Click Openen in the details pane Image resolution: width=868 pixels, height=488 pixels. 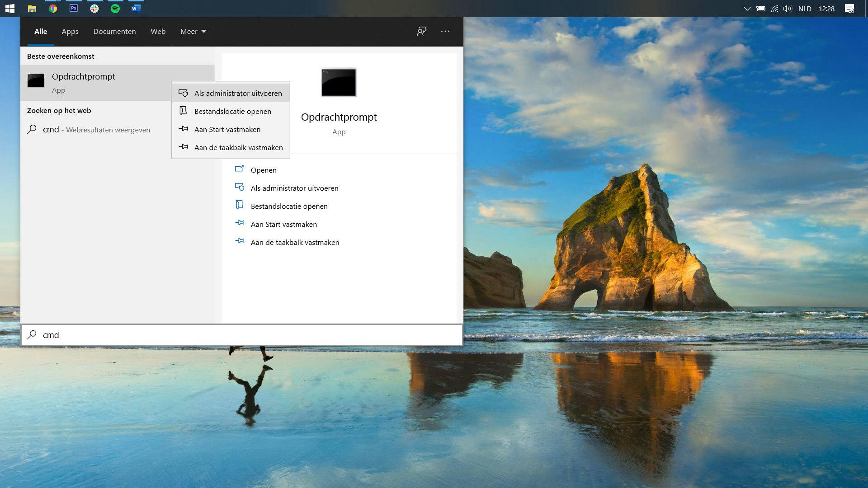(264, 170)
